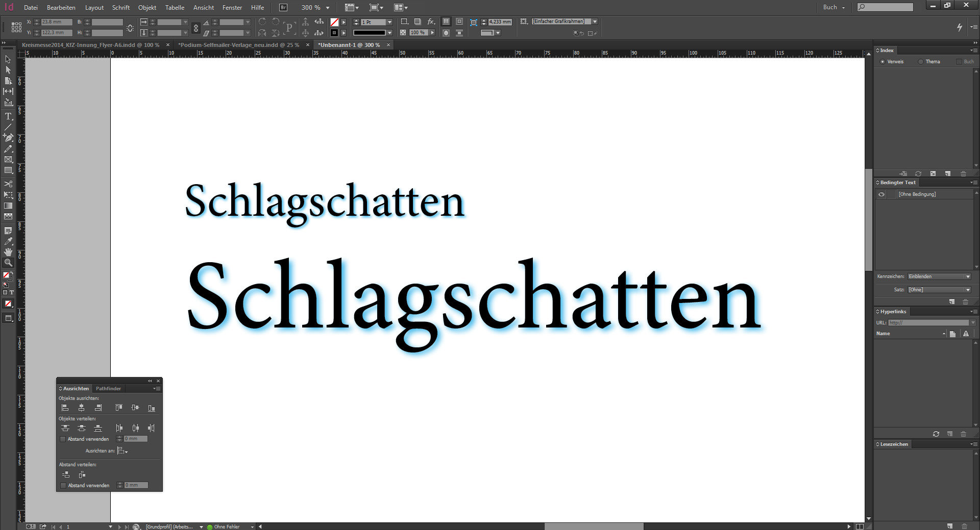The width and height of the screenshot is (980, 530).
Task: Open Adobe Bridge with the Br icon
Action: click(x=283, y=7)
